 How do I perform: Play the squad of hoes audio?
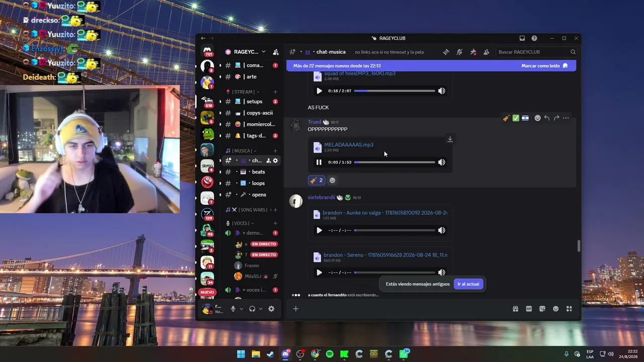[319, 91]
